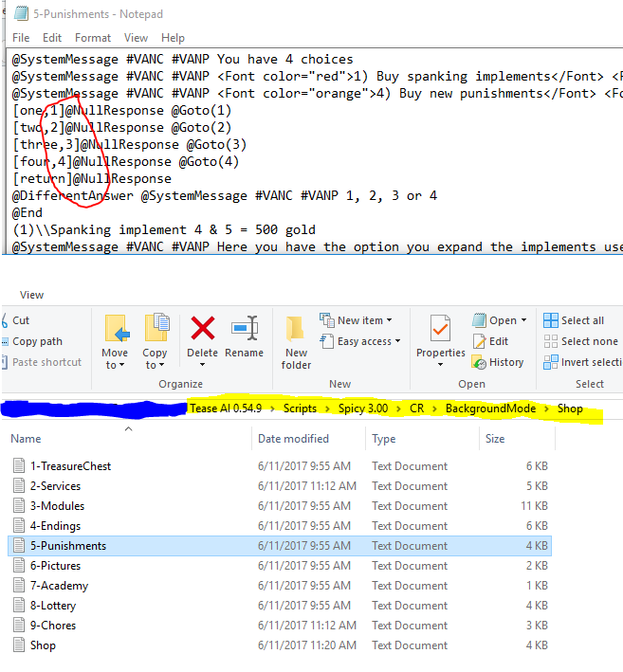Switch to the View ribbon tab in Explorer
The image size is (623, 672).
click(31, 295)
